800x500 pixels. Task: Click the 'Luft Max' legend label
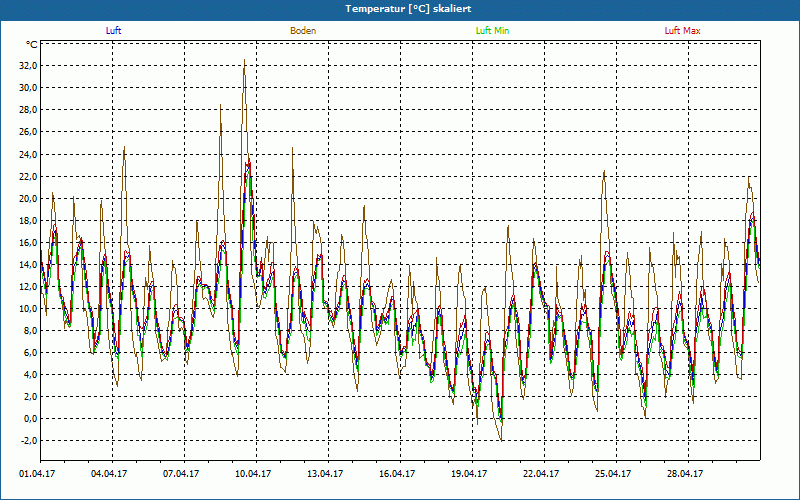tap(682, 31)
